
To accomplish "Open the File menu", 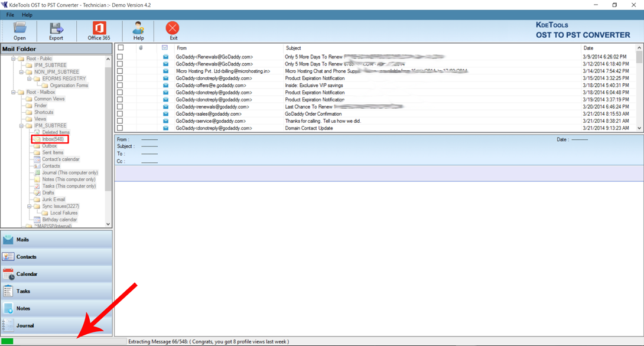I will tap(10, 15).
